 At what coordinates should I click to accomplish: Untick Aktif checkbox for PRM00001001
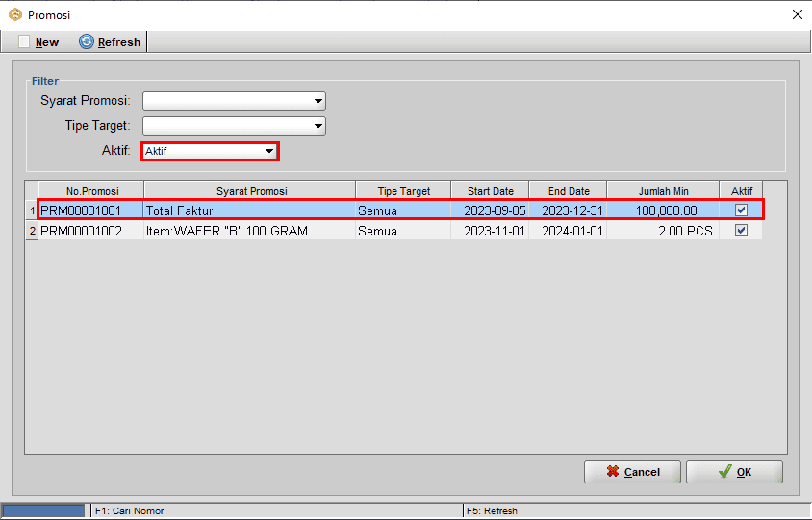coord(741,210)
